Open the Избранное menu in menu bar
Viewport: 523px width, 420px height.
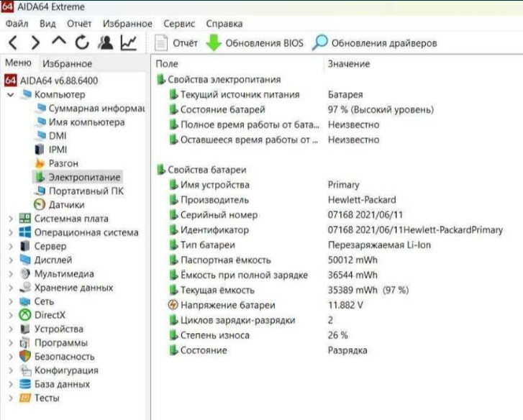127,24
